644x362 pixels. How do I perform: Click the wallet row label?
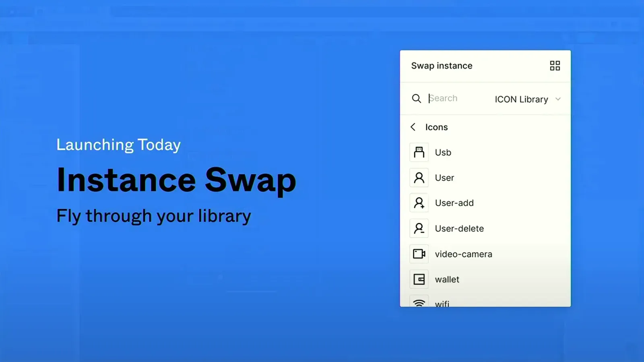(x=447, y=279)
